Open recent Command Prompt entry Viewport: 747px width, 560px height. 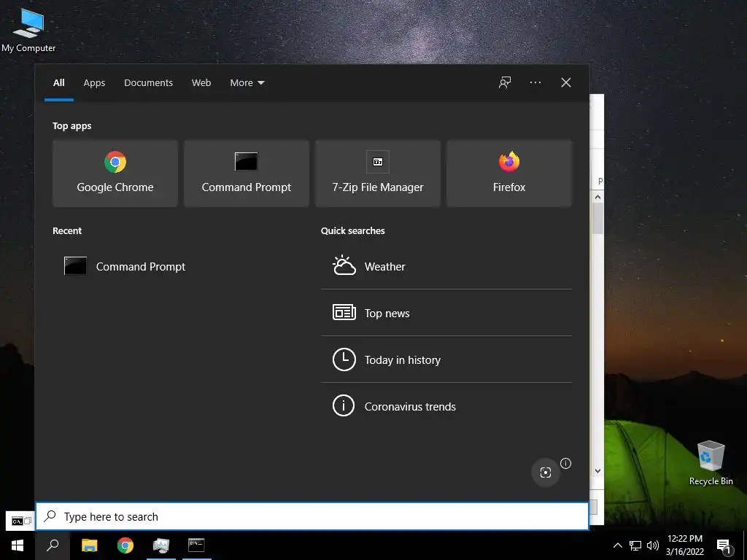[x=125, y=266]
